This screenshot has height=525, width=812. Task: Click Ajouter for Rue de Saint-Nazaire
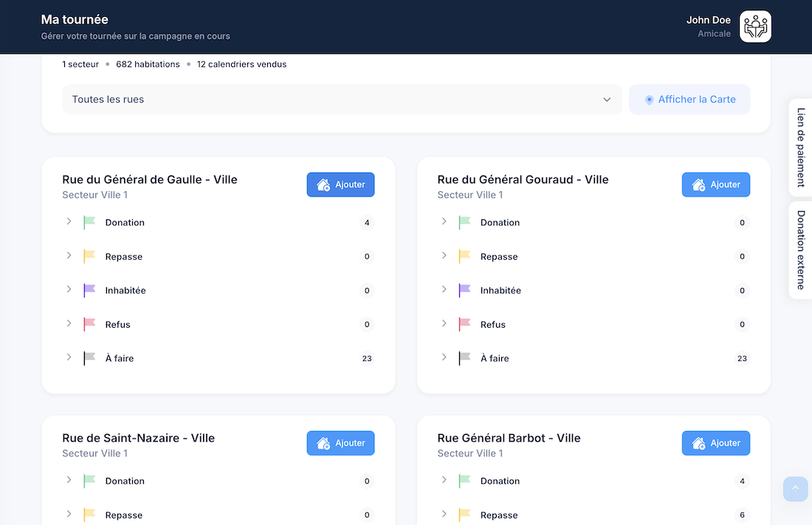point(340,443)
